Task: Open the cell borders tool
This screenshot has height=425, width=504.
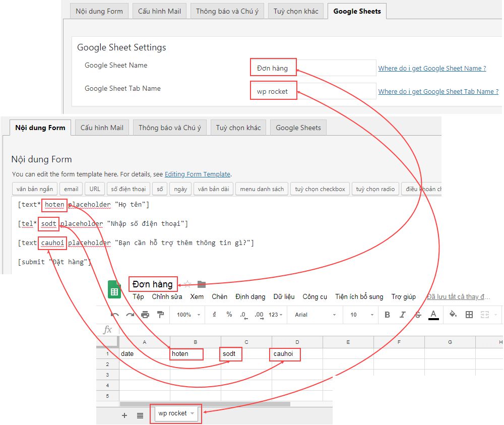Action: pos(469,315)
